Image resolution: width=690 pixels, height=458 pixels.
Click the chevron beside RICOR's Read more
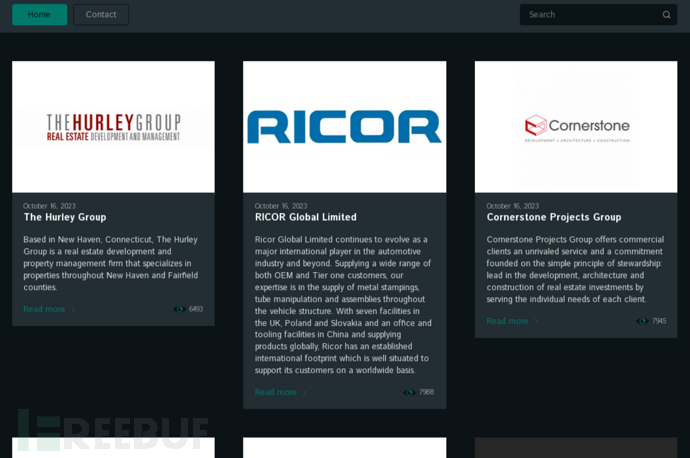coord(305,392)
